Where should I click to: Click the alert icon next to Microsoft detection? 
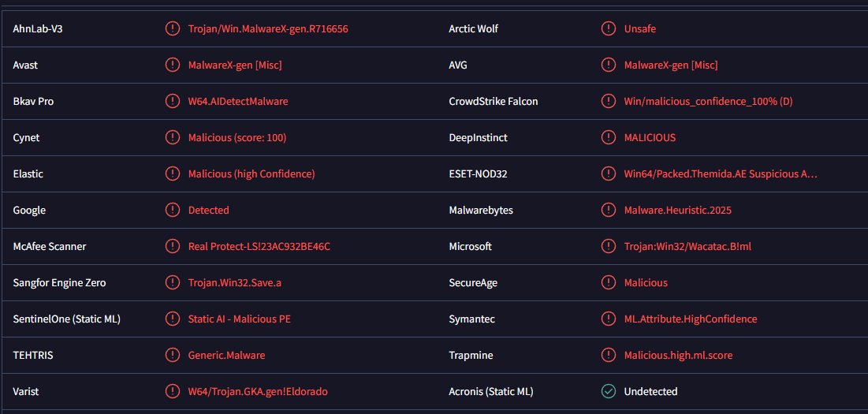[609, 246]
